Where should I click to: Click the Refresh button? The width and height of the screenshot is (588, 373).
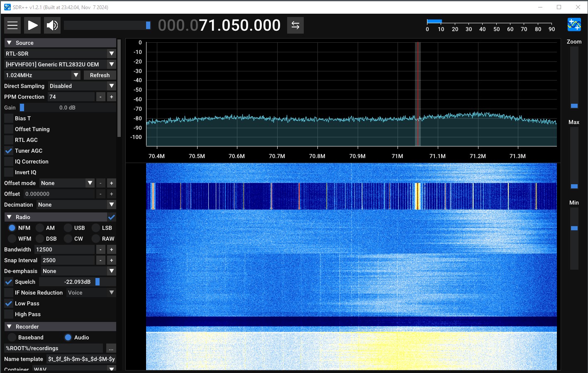[100, 75]
